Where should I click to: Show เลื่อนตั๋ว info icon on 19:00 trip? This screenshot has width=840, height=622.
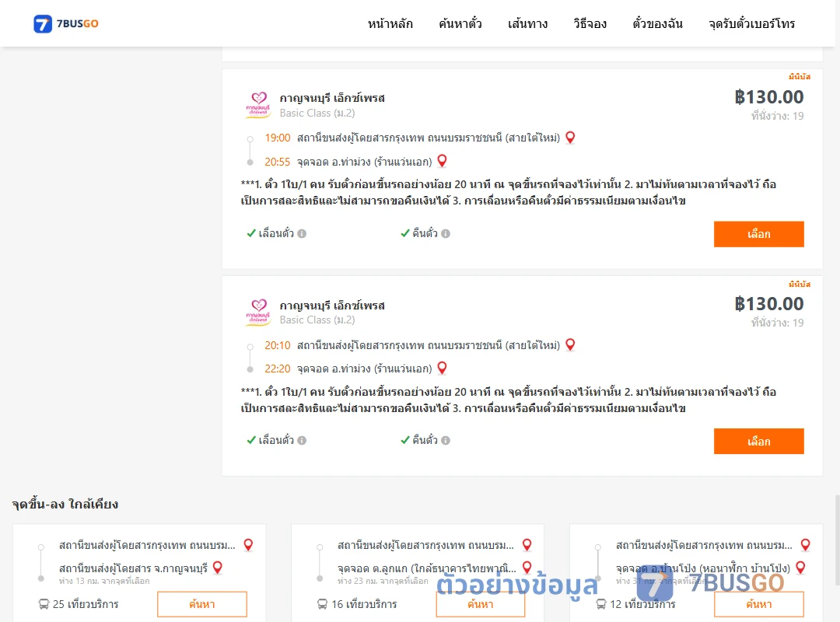[302, 233]
